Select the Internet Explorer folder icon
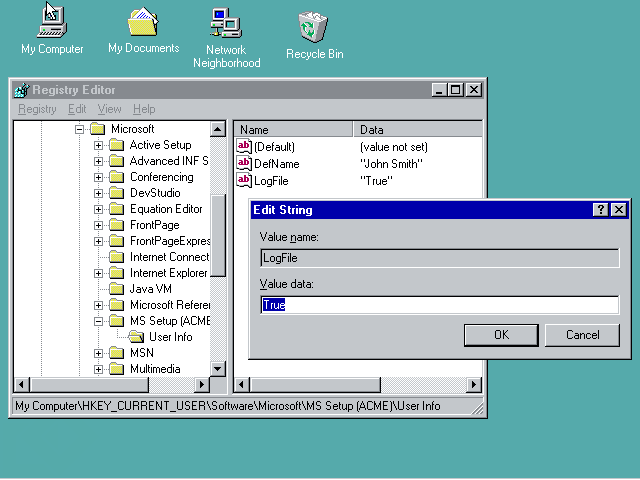This screenshot has height=480, width=640. pos(117,273)
